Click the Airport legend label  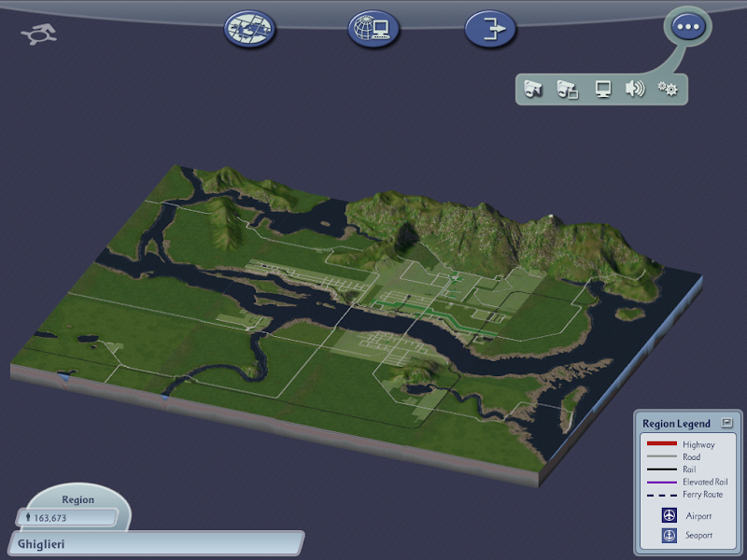698,516
